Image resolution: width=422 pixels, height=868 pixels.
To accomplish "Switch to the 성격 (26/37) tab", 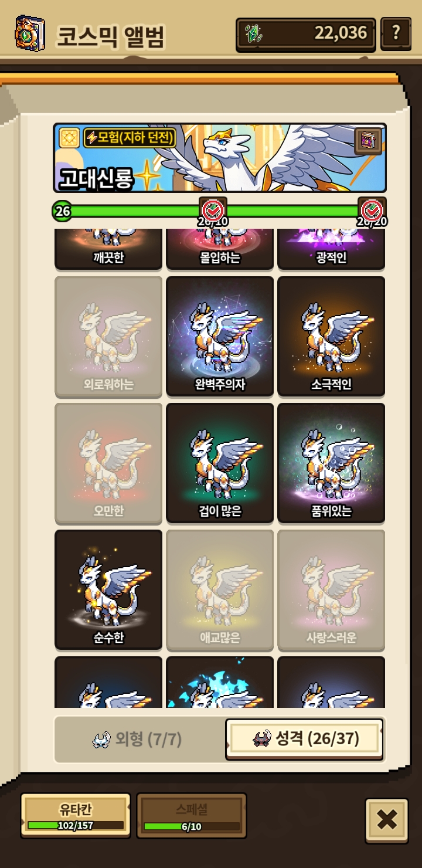I will (305, 739).
